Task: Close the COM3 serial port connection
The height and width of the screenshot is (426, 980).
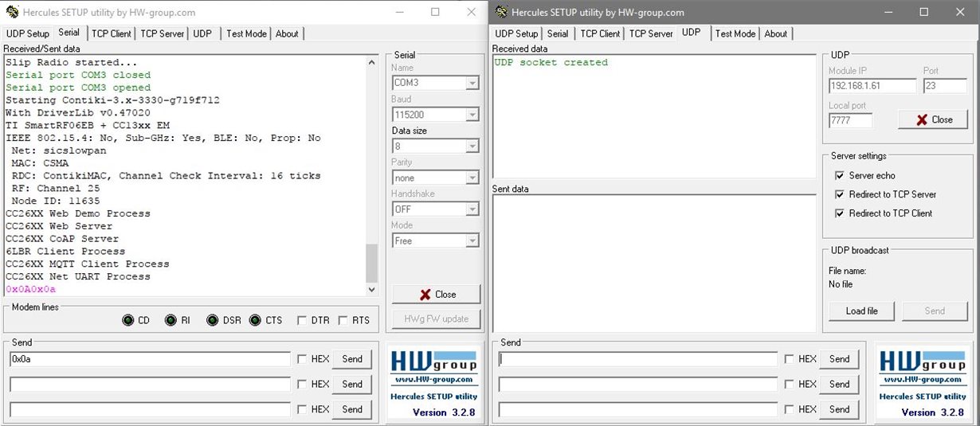Action: [437, 295]
